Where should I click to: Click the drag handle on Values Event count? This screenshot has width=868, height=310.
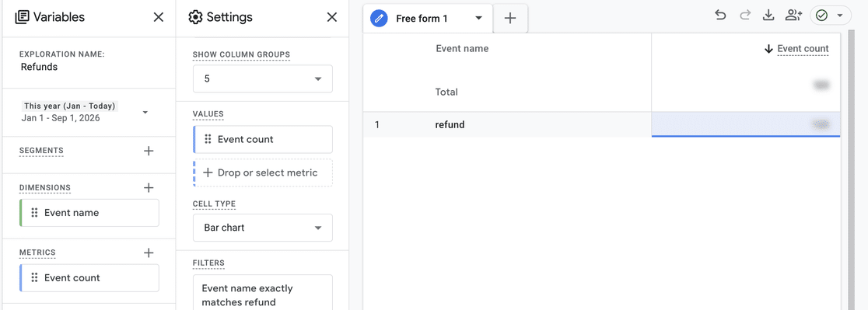(208, 139)
